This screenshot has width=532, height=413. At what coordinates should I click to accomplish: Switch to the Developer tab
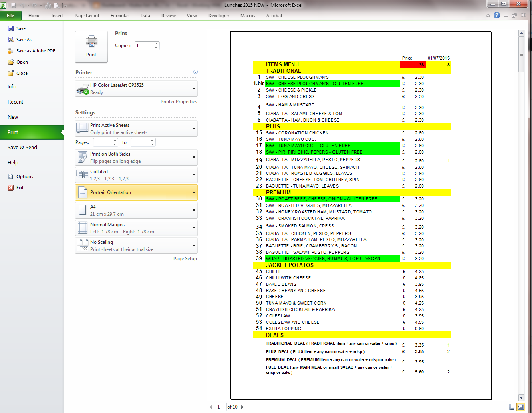point(219,16)
